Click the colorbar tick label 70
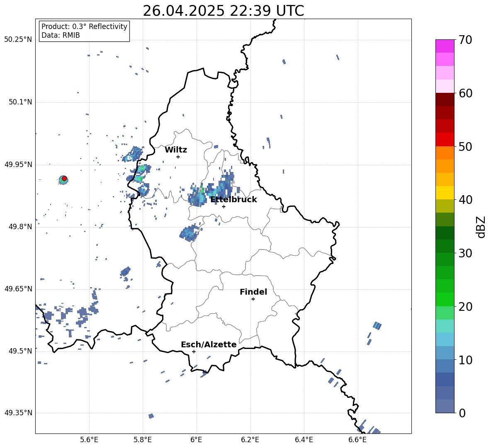491x448 pixels. pyautogui.click(x=465, y=40)
